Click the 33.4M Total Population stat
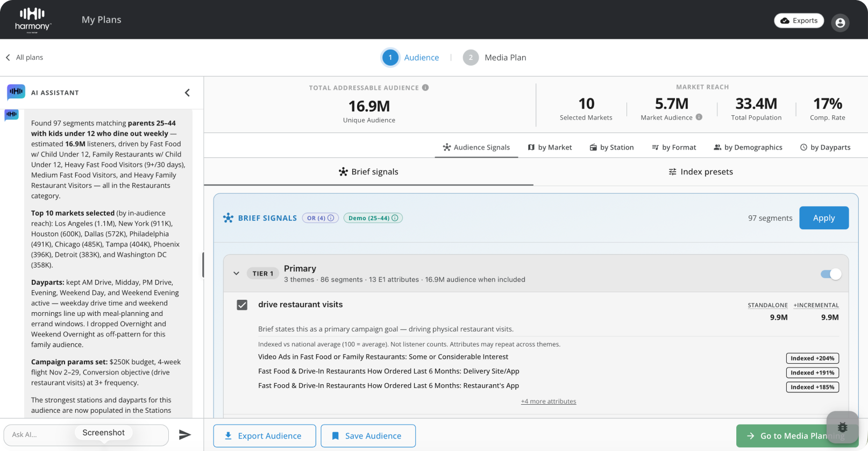Viewport: 868px width, 451px height. click(x=756, y=109)
